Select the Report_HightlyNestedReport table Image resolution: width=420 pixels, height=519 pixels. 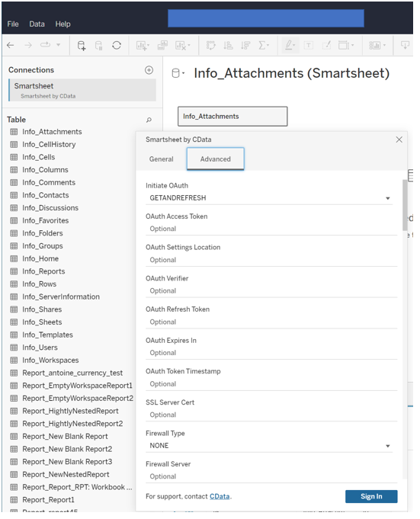point(70,411)
